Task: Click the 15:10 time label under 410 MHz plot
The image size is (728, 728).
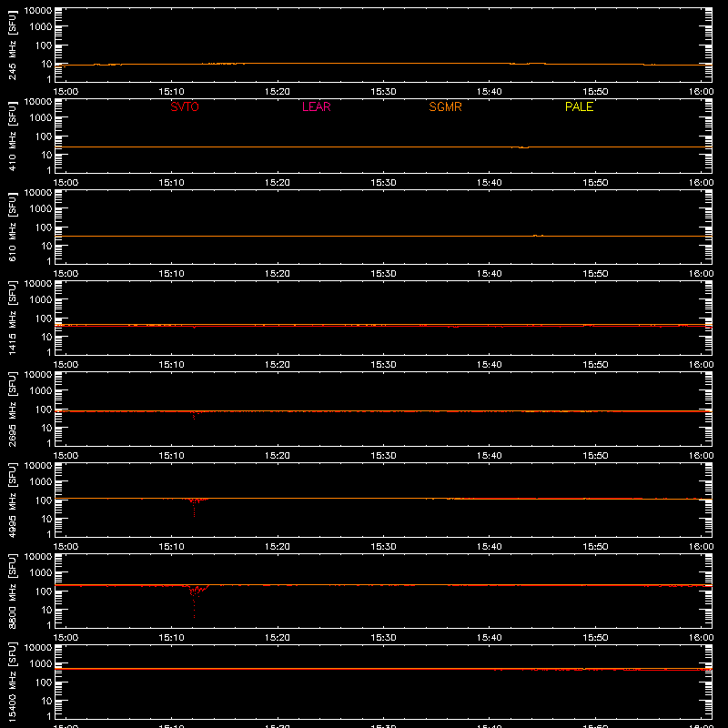Action: click(172, 183)
